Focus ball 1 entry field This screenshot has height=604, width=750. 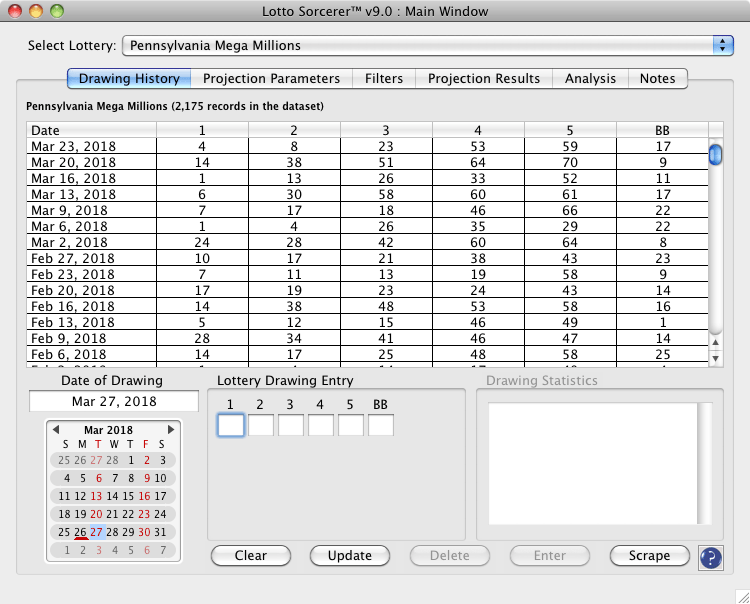pyautogui.click(x=231, y=425)
